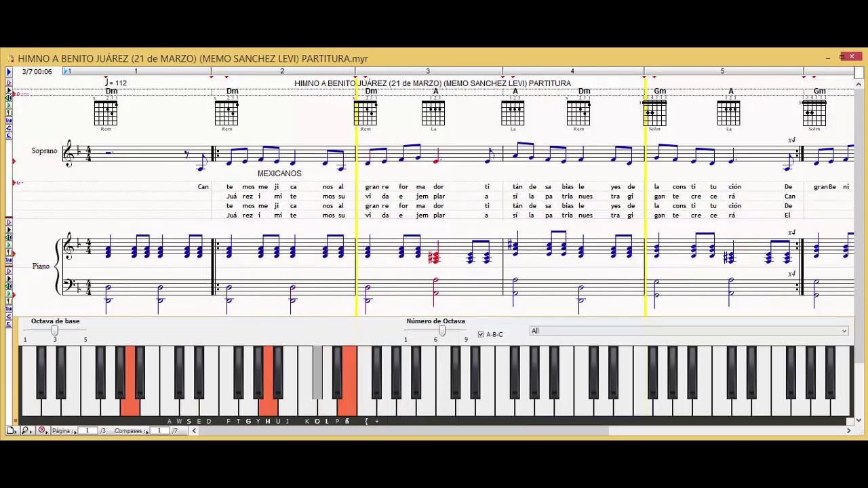Click the red marker arrow left of Soprano staff

coord(14,161)
